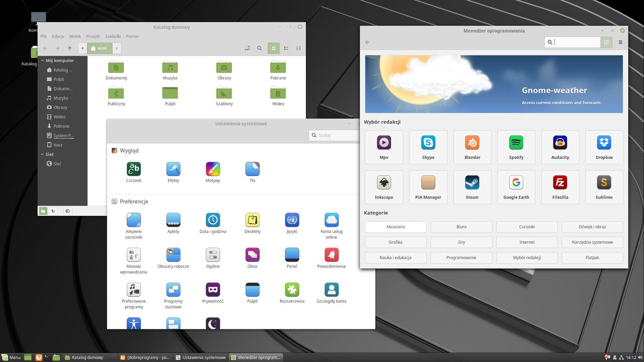Open Panel settings

coord(292,255)
